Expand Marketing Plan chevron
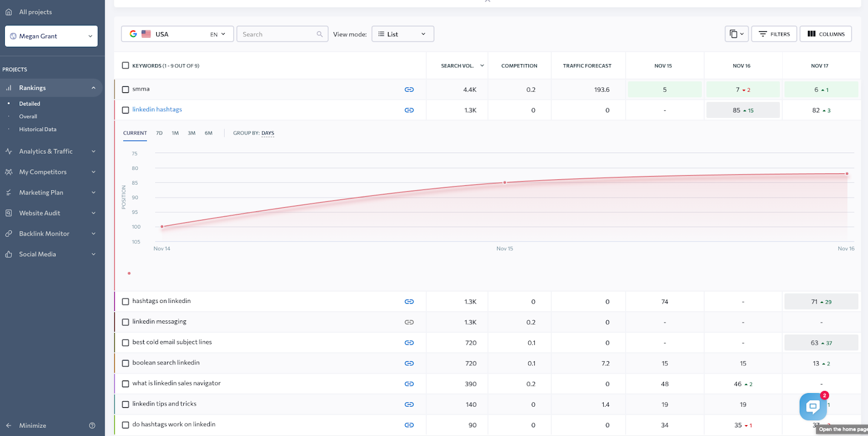Viewport: 868px width, 436px height. (x=93, y=193)
